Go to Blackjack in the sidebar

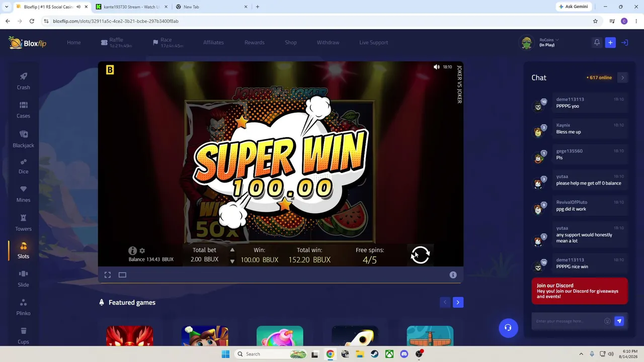(x=23, y=139)
